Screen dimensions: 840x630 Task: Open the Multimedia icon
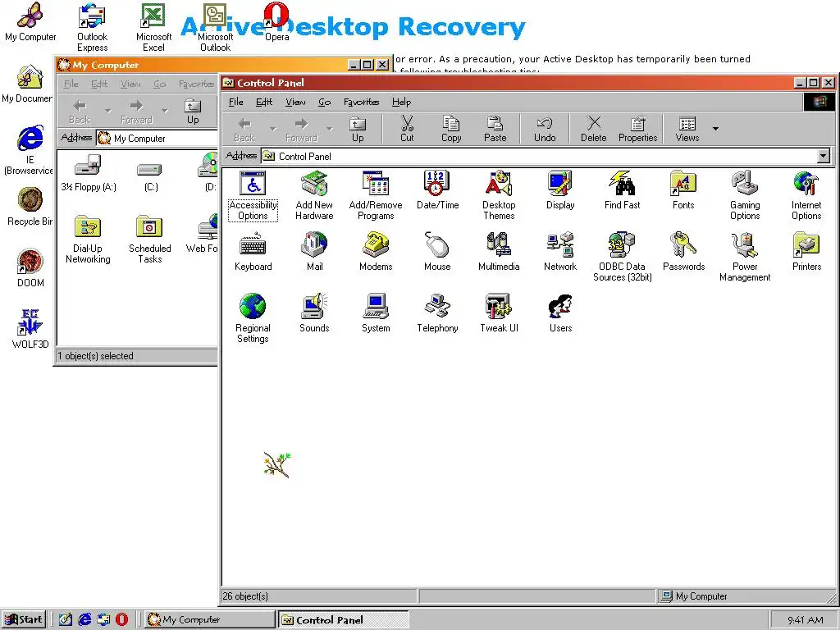[x=499, y=252]
